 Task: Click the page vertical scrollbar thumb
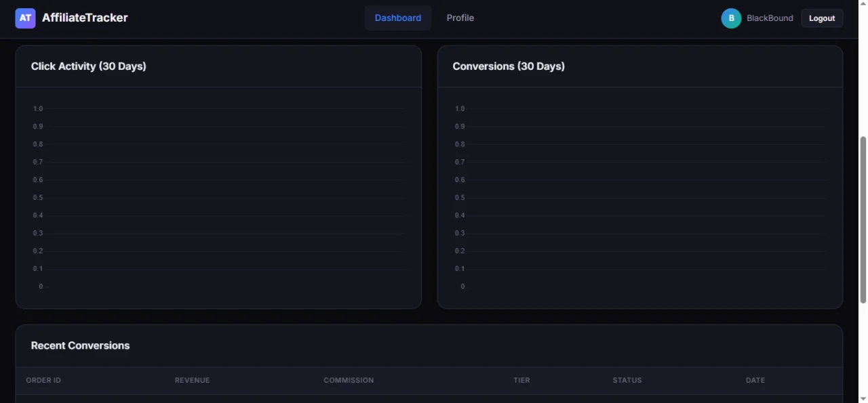click(x=863, y=220)
